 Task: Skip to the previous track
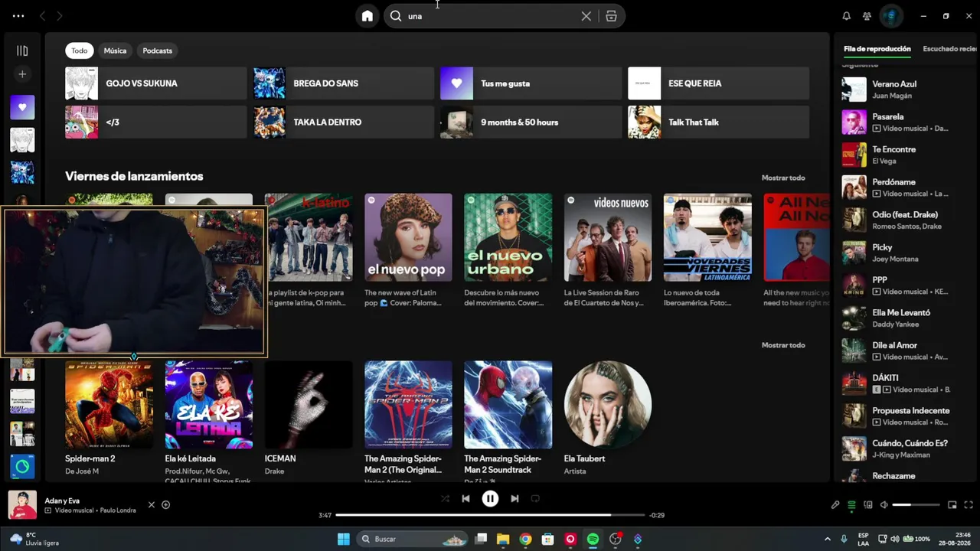click(465, 499)
